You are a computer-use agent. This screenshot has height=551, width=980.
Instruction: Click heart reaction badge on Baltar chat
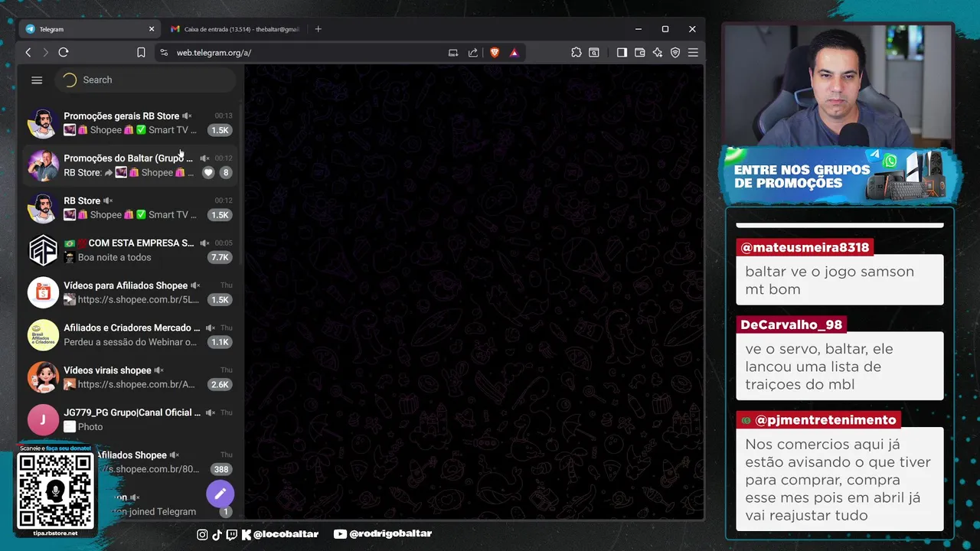[208, 173]
